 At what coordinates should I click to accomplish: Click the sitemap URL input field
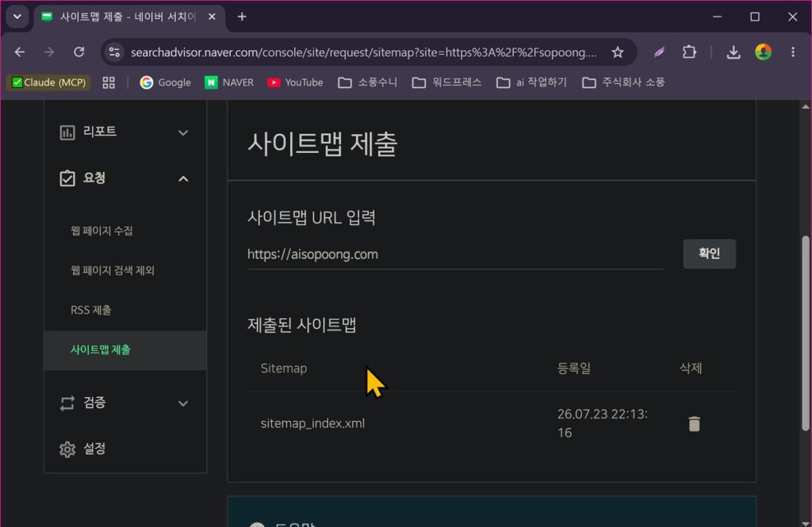click(x=454, y=254)
